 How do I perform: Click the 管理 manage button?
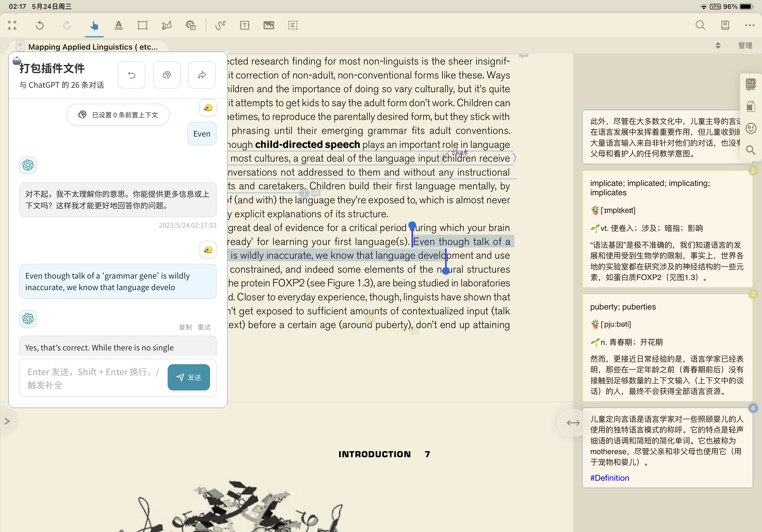click(745, 46)
